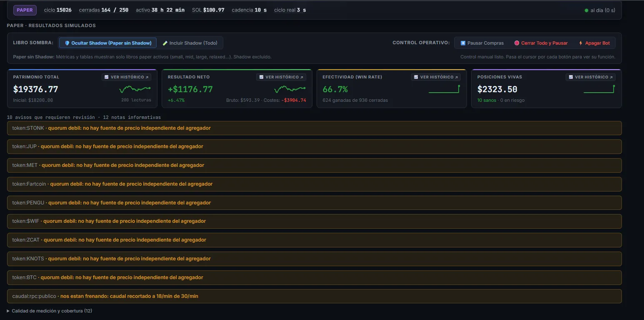This screenshot has width=644, height=320.
Task: Click the +$1176.77 net result value
Action: (x=190, y=89)
